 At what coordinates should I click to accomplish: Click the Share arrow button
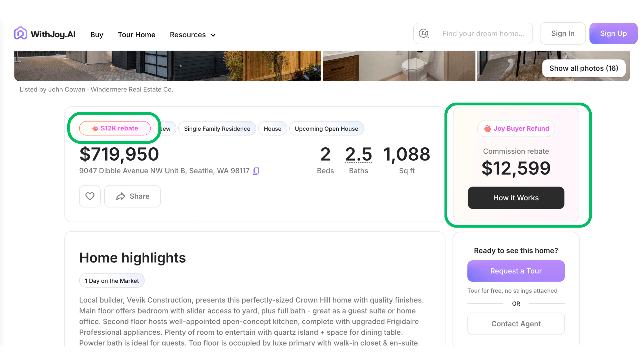click(132, 196)
